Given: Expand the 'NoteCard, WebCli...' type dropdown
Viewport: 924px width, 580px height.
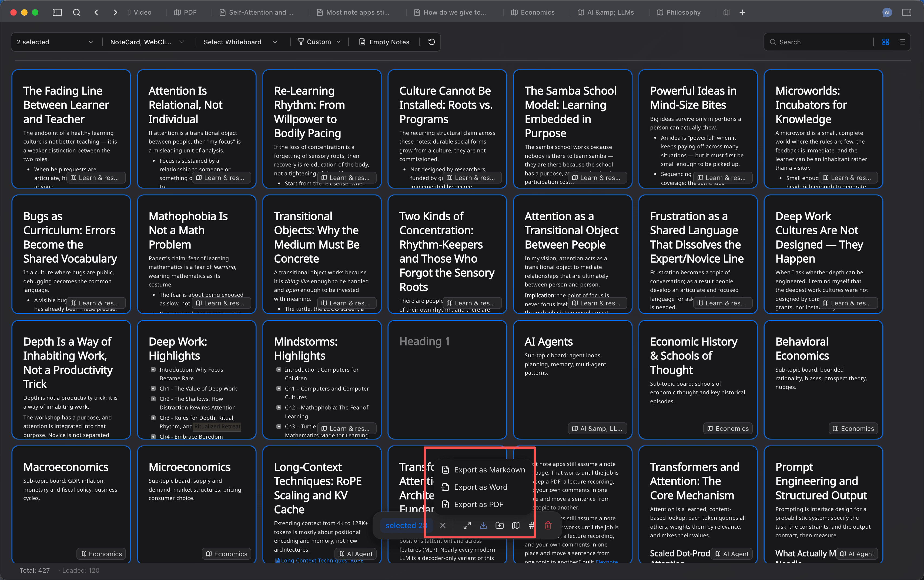Looking at the screenshot, I should tap(147, 42).
